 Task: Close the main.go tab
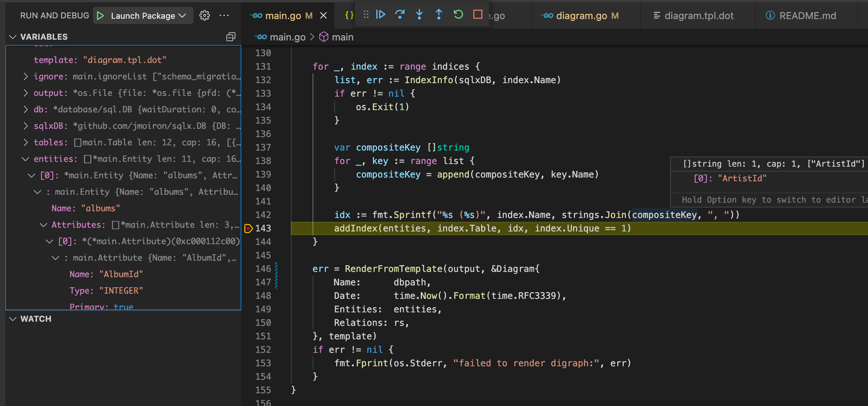(323, 16)
